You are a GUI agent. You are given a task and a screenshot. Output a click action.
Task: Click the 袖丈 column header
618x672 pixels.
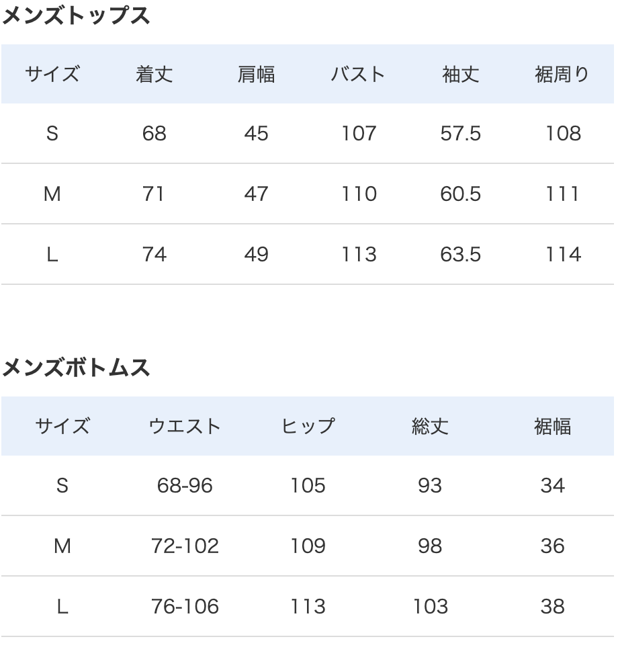[x=460, y=74]
